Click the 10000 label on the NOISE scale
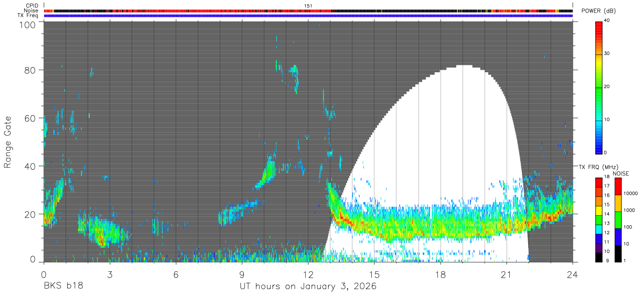 [630, 194]
